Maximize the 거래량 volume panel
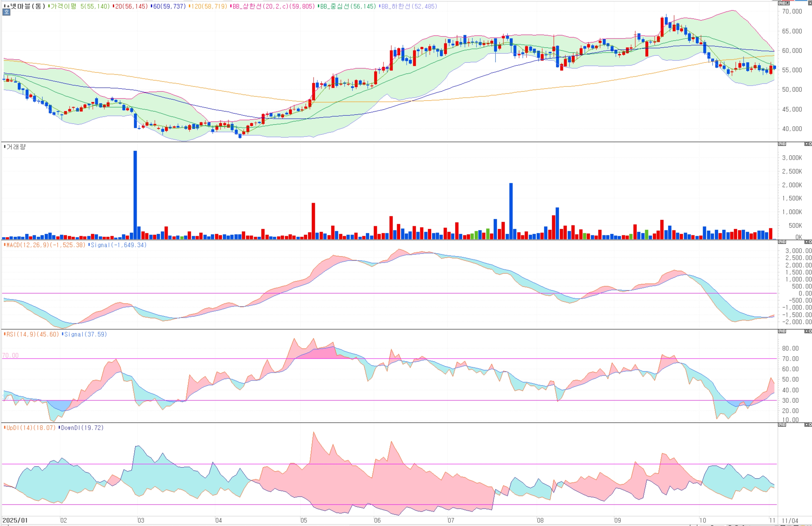This screenshot has height=526, width=812. (806, 144)
